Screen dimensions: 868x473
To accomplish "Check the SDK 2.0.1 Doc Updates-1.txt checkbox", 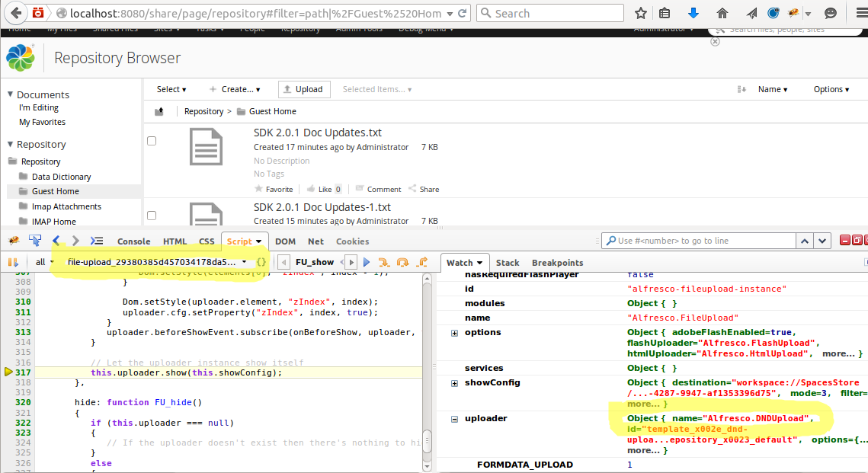I will (151, 214).
